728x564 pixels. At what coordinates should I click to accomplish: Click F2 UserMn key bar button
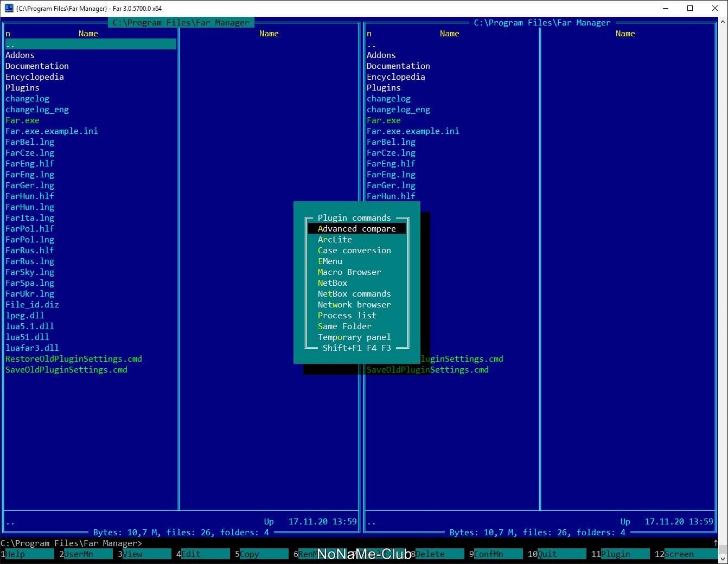(x=86, y=554)
